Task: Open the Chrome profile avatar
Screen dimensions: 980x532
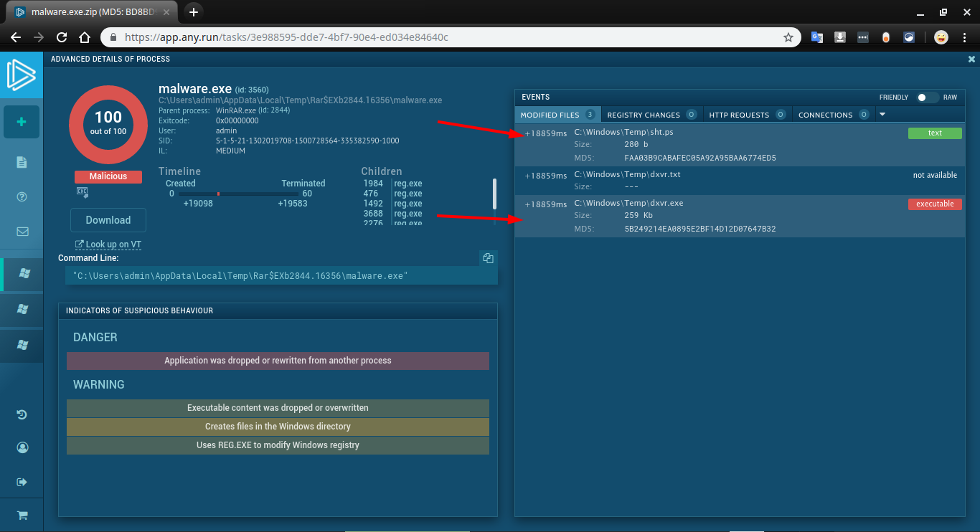Action: pos(941,37)
